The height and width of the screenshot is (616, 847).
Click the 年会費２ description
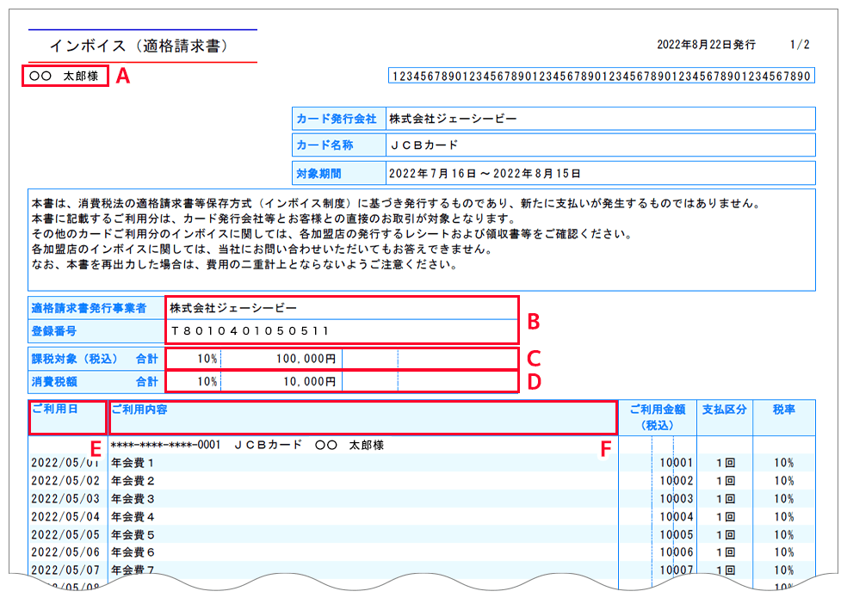[x=133, y=481]
